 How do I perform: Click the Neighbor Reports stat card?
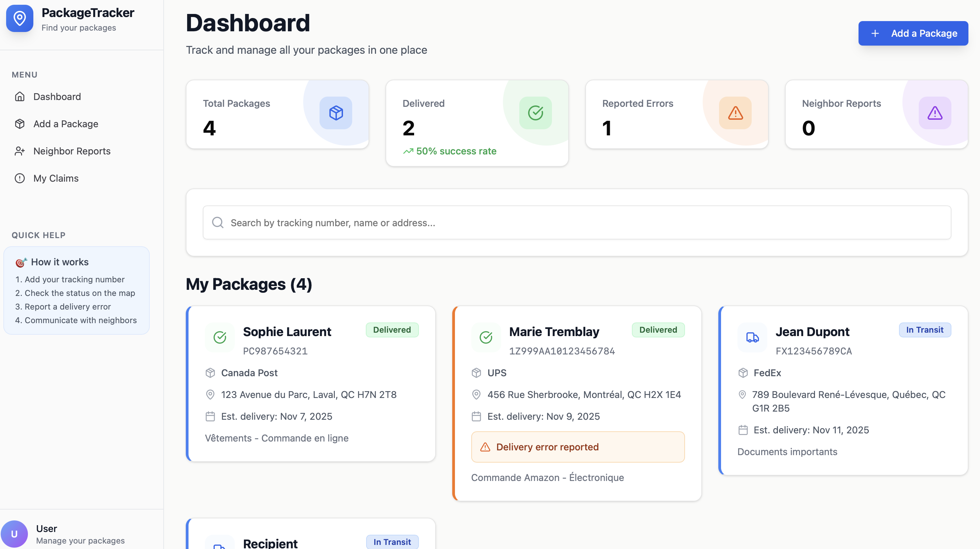click(877, 114)
